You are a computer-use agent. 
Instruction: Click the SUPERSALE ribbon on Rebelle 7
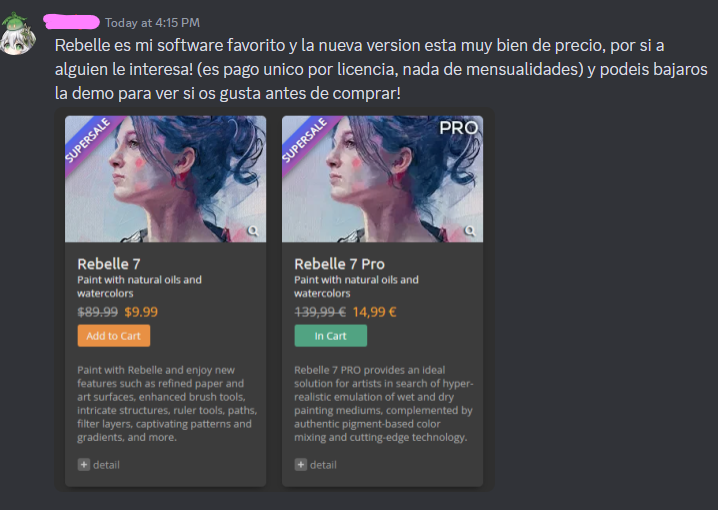[88, 140]
